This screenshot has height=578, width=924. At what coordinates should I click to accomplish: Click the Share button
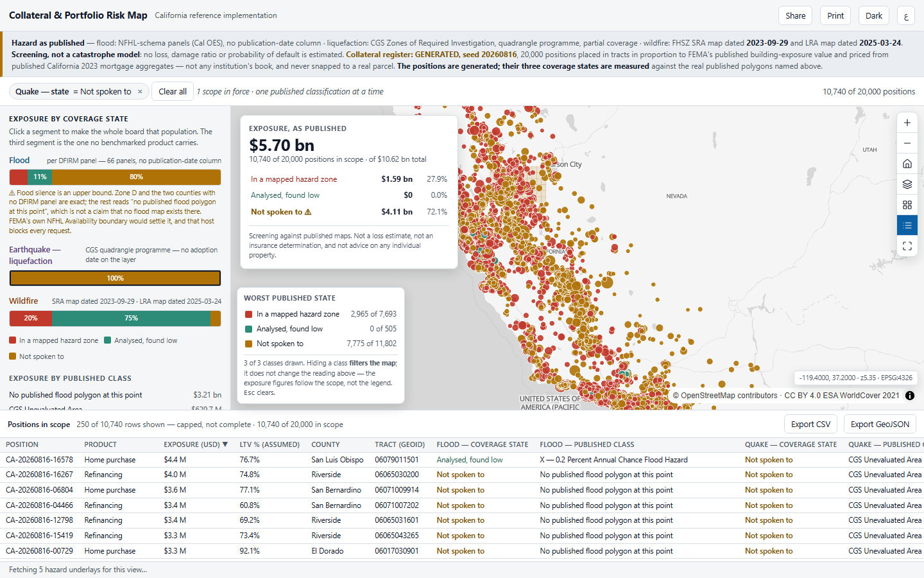coord(796,16)
